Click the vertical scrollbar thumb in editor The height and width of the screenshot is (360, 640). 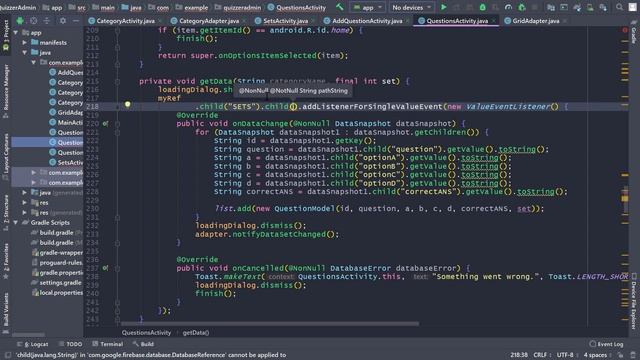click(x=625, y=198)
